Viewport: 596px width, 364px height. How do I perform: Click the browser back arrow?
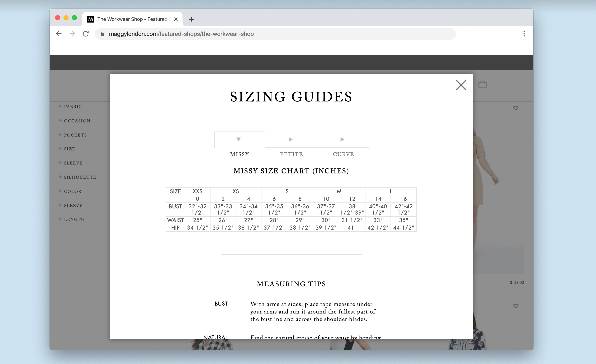(x=59, y=34)
